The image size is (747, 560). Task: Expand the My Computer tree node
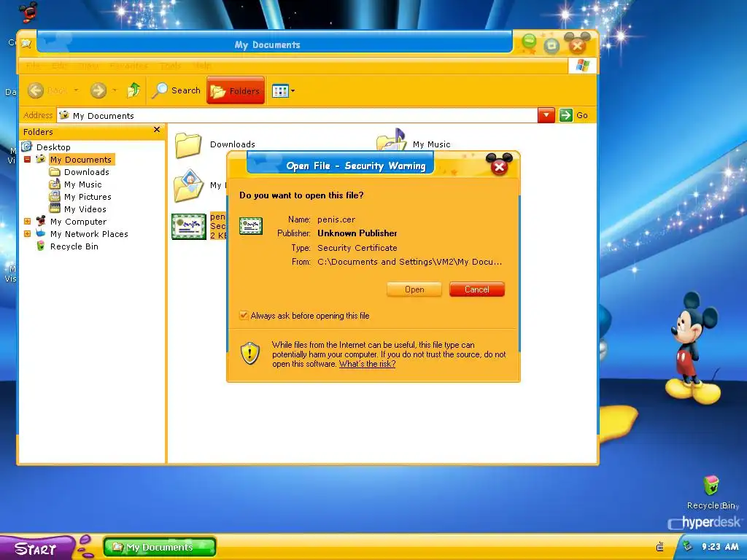[27, 222]
